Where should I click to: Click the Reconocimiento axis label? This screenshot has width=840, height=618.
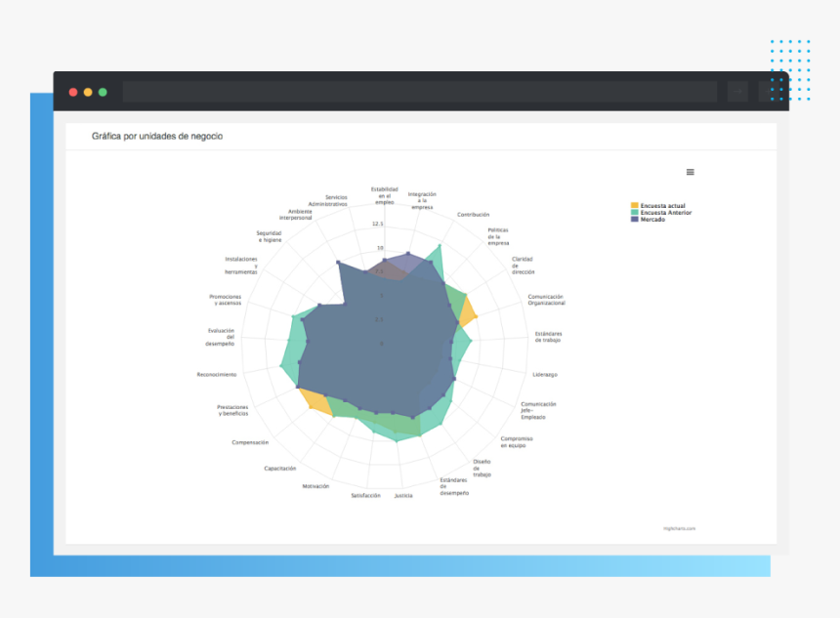[x=217, y=375]
